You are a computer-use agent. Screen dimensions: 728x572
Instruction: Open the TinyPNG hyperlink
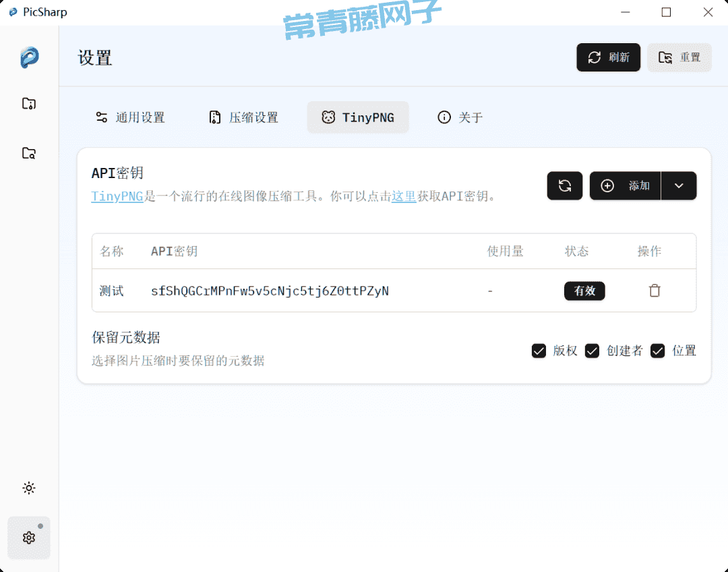pos(117,196)
